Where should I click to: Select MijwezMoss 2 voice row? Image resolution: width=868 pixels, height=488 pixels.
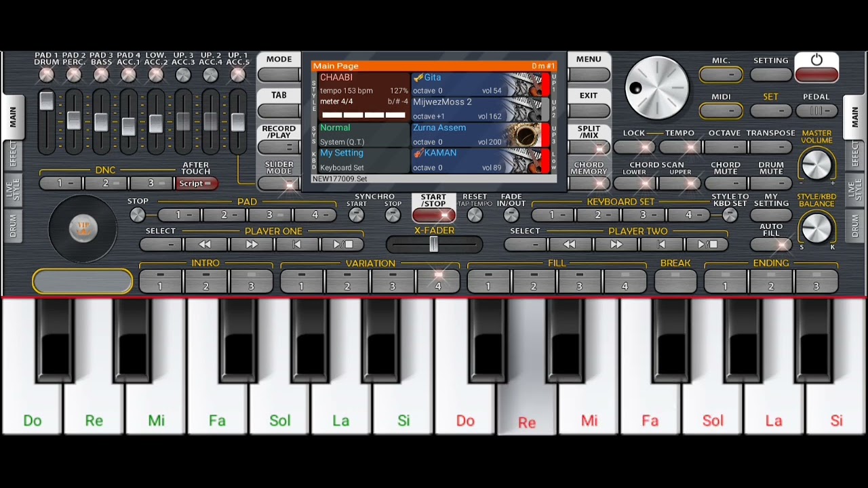click(x=477, y=109)
